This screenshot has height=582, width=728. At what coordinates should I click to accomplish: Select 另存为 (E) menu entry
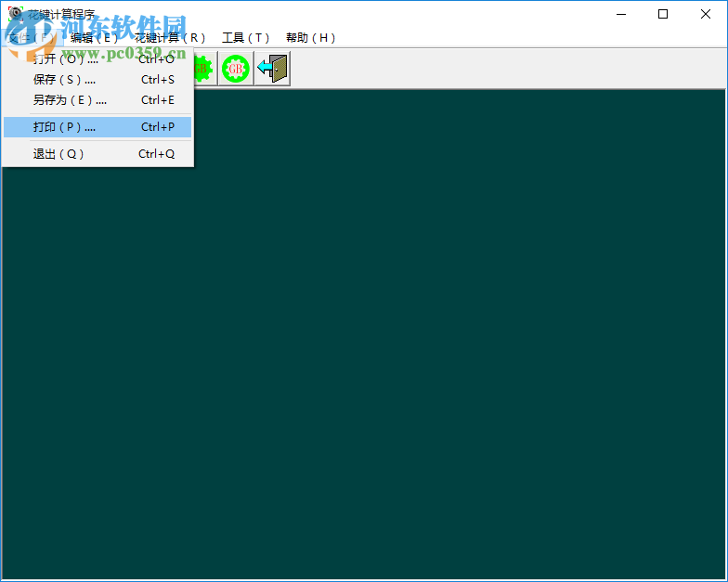coord(97,100)
